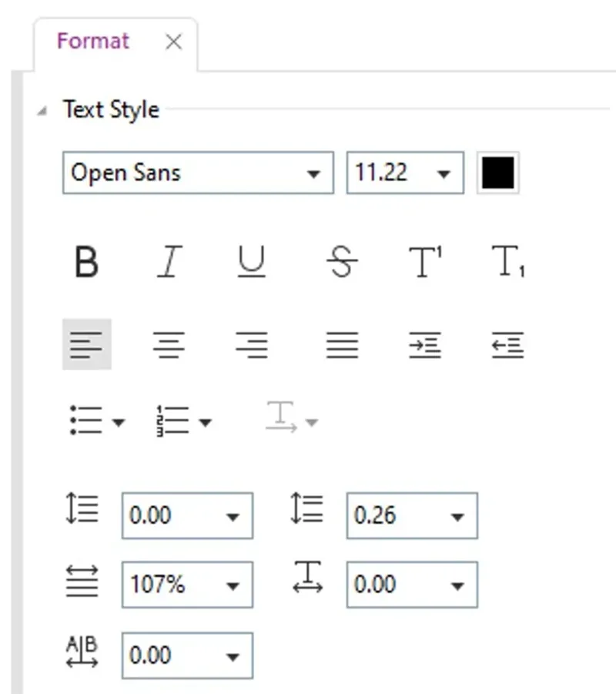Open the black font color swatch
The image size is (616, 694).
tap(497, 173)
